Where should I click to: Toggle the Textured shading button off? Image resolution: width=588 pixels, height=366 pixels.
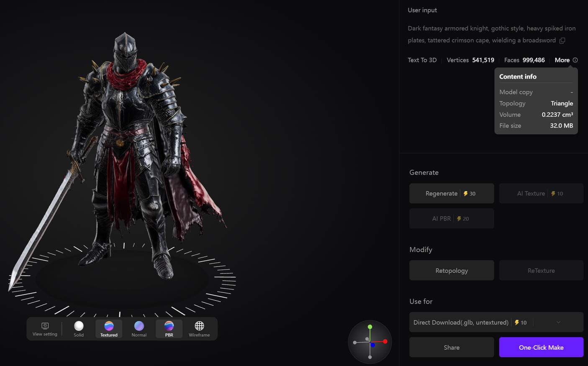(108, 328)
